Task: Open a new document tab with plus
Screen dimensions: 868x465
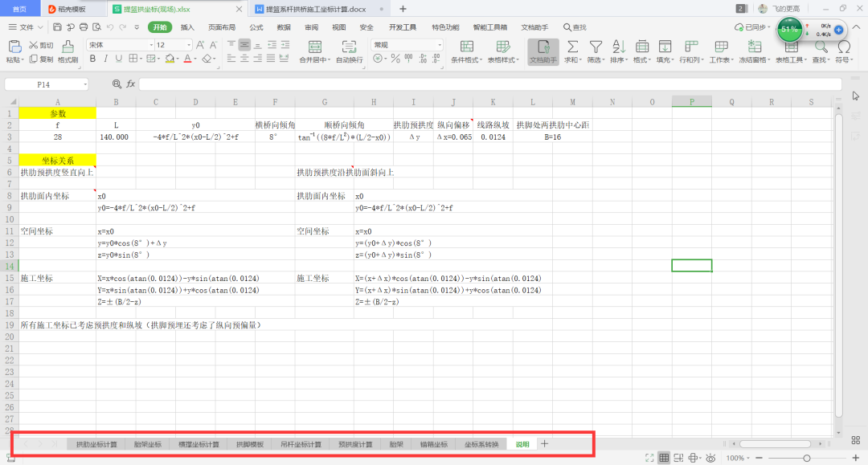Action: click(x=403, y=9)
